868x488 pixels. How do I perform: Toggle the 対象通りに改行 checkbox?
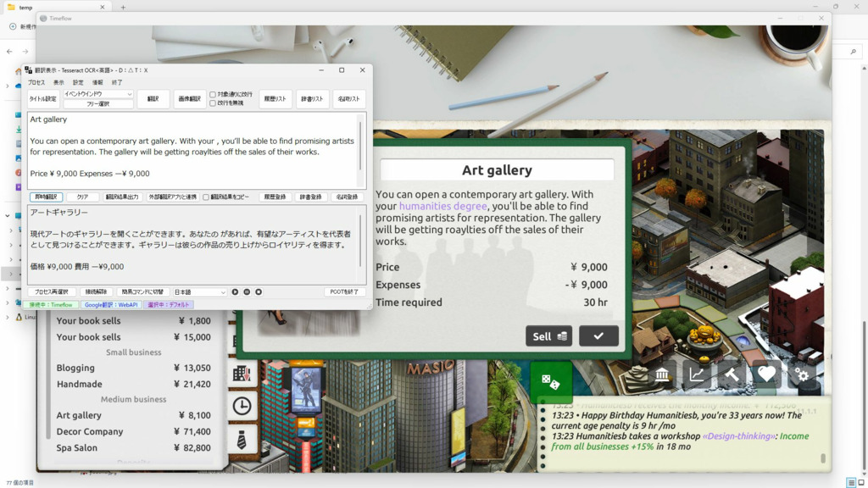click(x=213, y=95)
